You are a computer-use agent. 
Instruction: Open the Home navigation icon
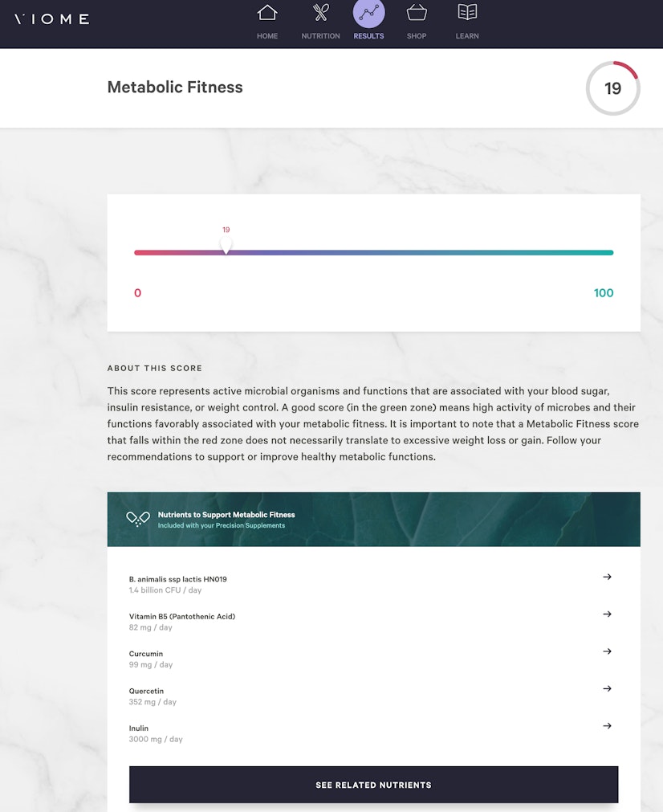267,14
